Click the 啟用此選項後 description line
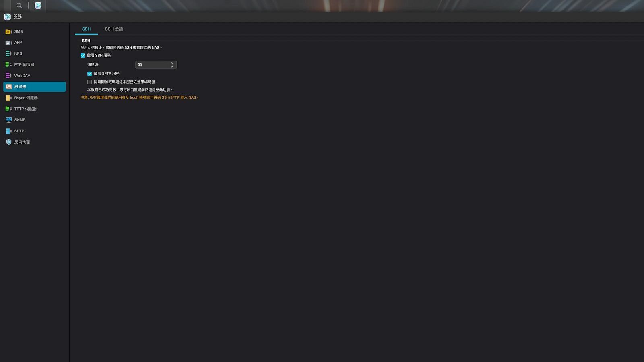 121,48
